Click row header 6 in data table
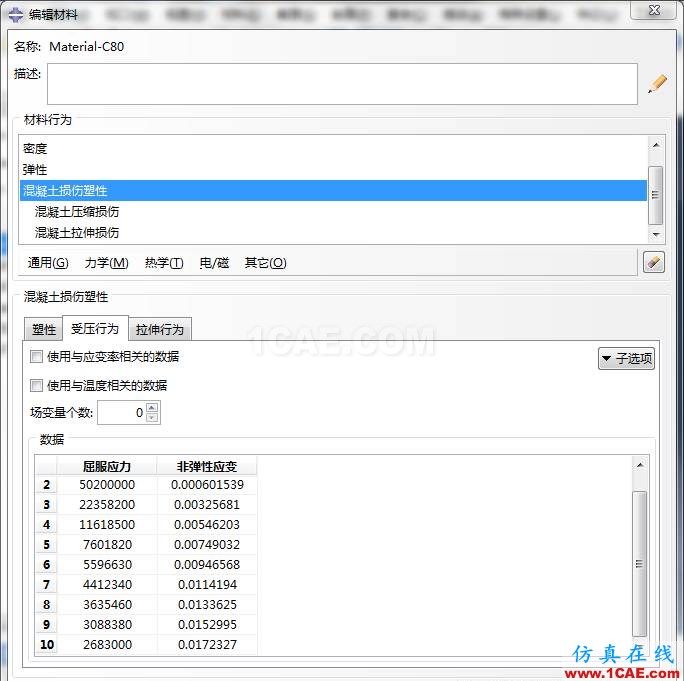Image resolution: width=684 pixels, height=681 pixels. 46,565
